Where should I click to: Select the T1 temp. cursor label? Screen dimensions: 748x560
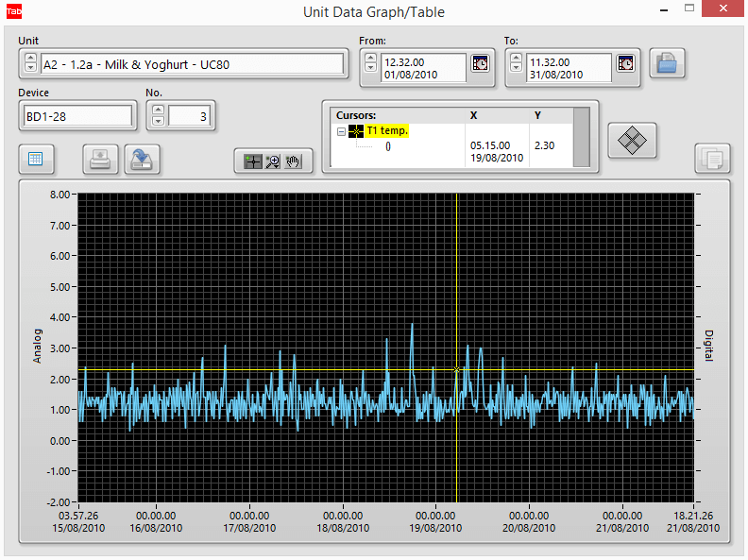pyautogui.click(x=387, y=130)
